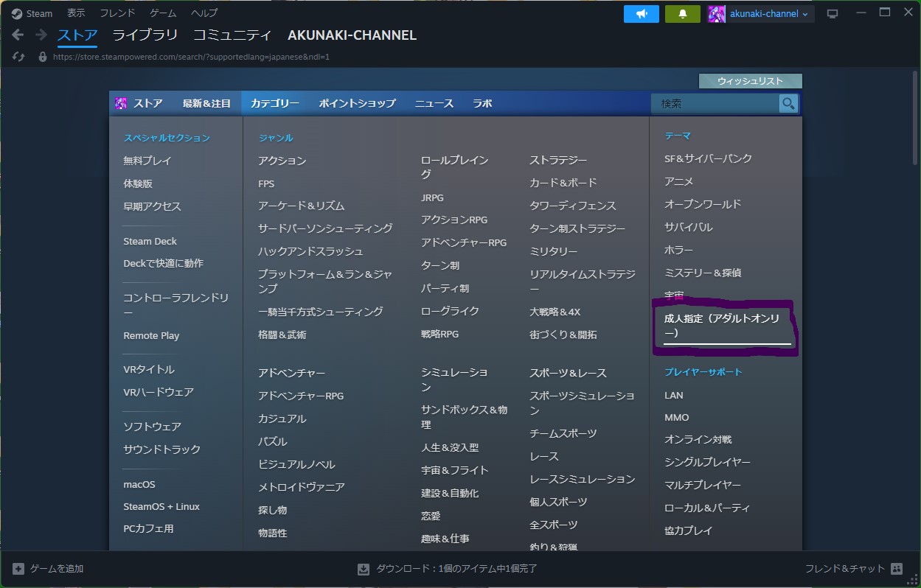Select the ホラー theme
Image resolution: width=921 pixels, height=588 pixels.
click(x=678, y=250)
